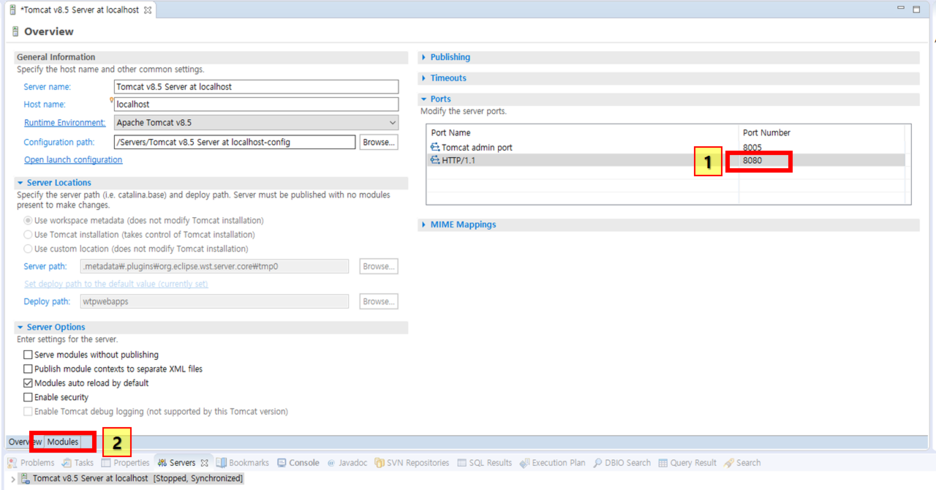
Task: Collapse the Server Locations section
Action: click(20, 183)
